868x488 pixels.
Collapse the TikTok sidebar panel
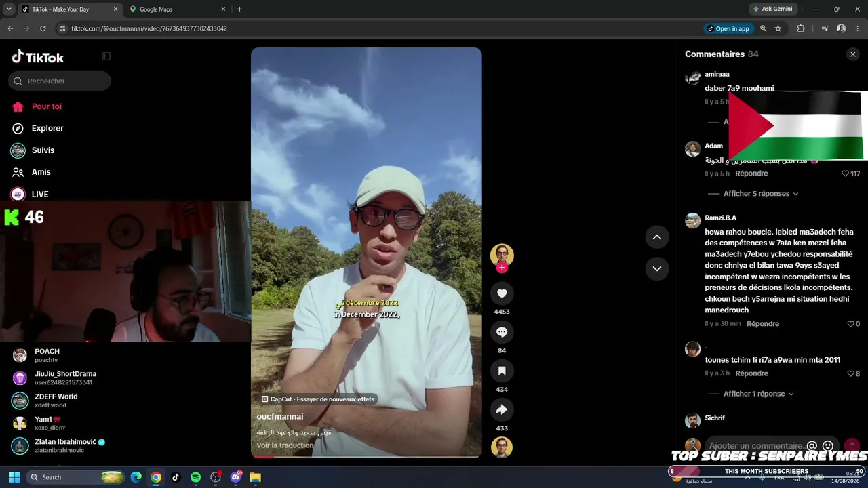pyautogui.click(x=106, y=56)
